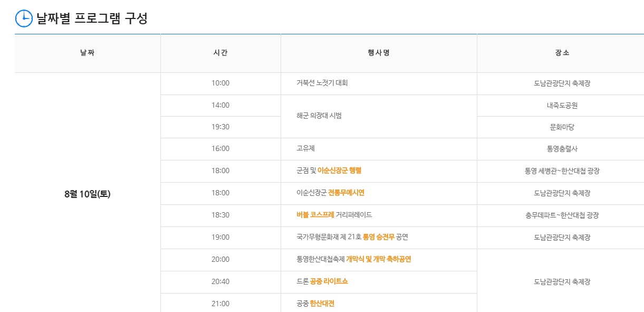Click the highlighted text 공중 라이트쇼
This screenshot has width=644, height=312.
[329, 281]
